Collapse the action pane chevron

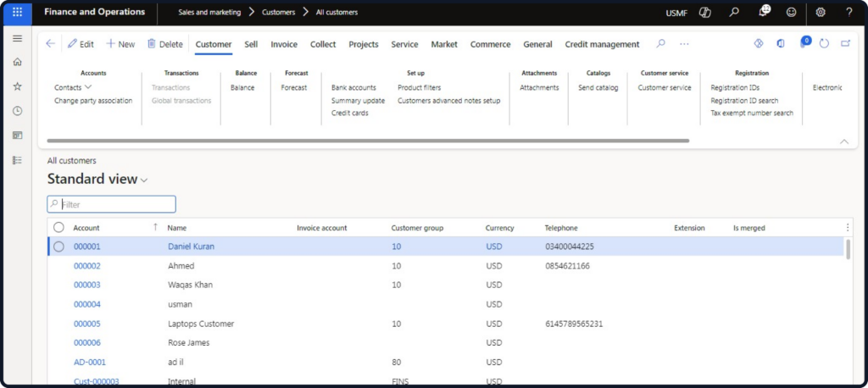click(844, 141)
